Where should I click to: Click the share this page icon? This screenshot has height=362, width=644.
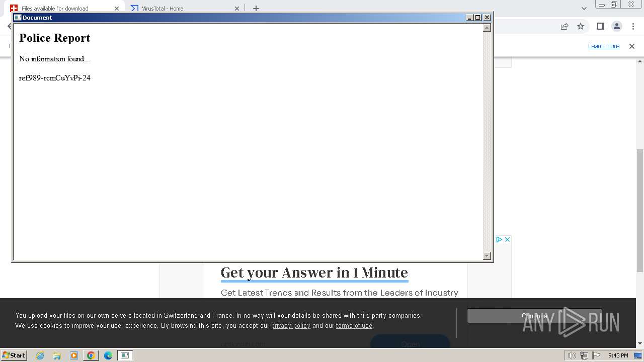565,26
